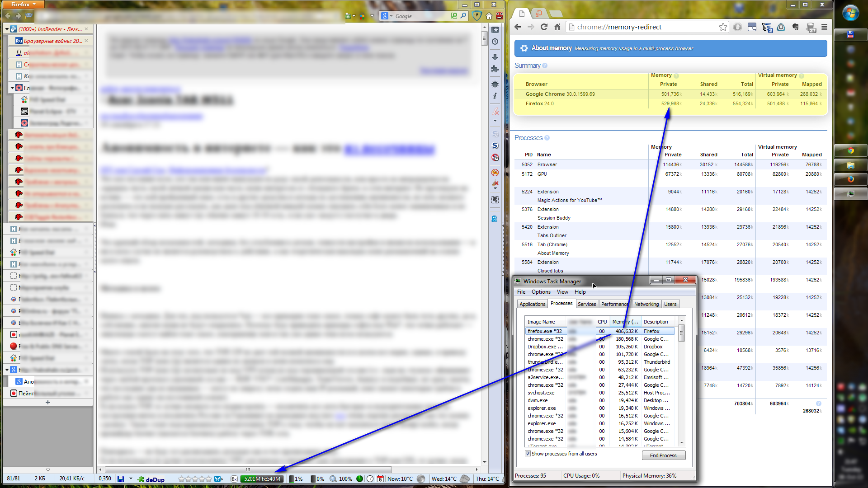Click Firefox icon in Windows taskbar
Image resolution: width=868 pixels, height=488 pixels.
[850, 179]
